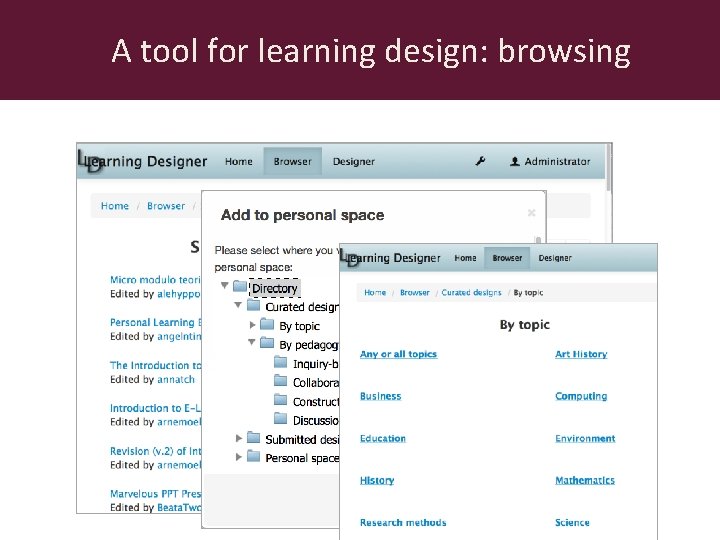720x540 pixels.
Task: Open Home tab in front window navbar
Action: pyautogui.click(x=465, y=258)
